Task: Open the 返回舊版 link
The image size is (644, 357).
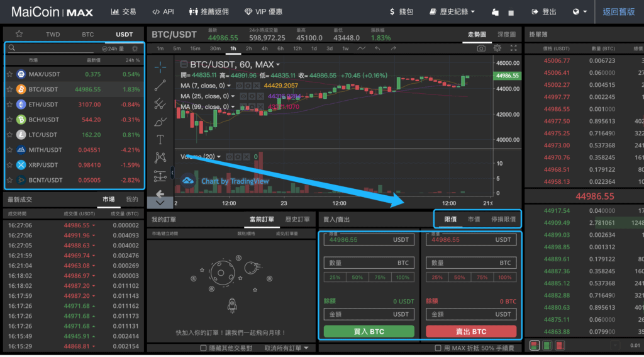Action: [x=619, y=12]
